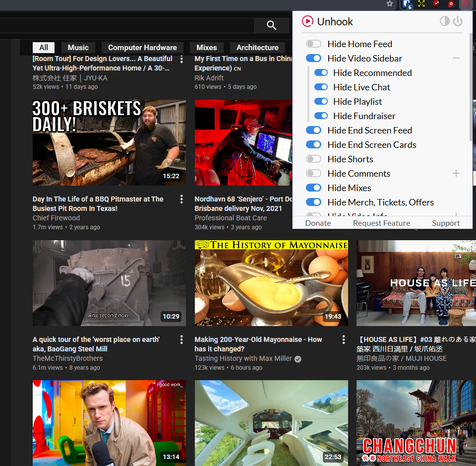The image size is (476, 466).
Task: Open Day In The Life BBQ video title
Action: click(x=98, y=203)
